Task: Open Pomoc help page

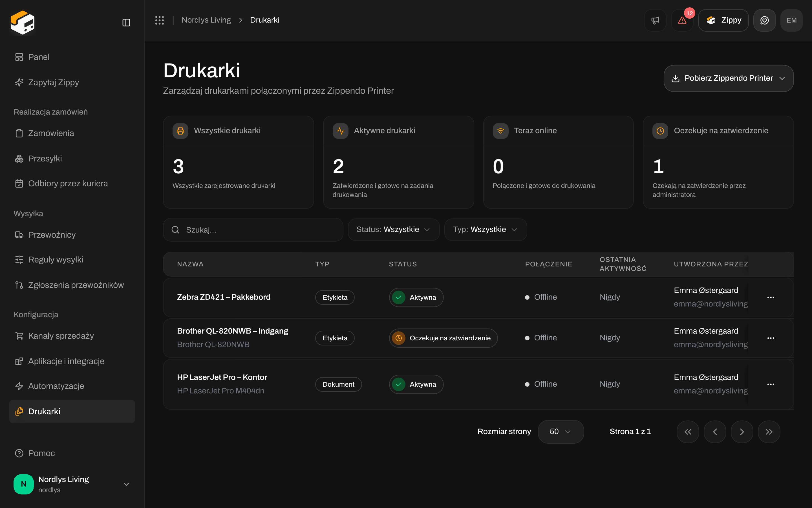Action: point(72,453)
